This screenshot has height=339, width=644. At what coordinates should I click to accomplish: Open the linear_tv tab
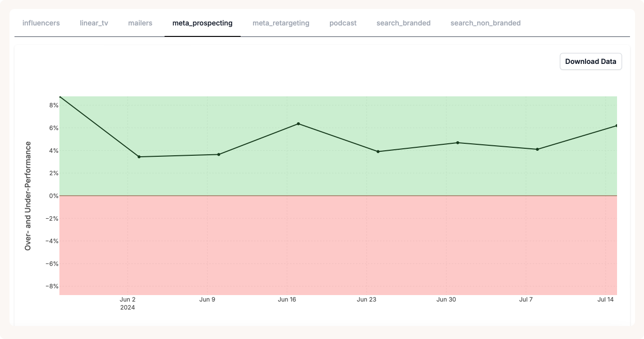pyautogui.click(x=94, y=23)
